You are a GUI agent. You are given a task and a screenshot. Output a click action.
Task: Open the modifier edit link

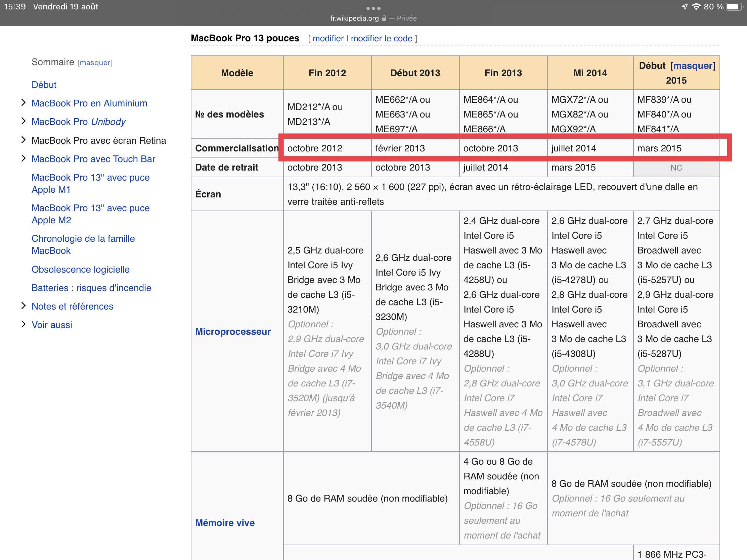coord(327,39)
